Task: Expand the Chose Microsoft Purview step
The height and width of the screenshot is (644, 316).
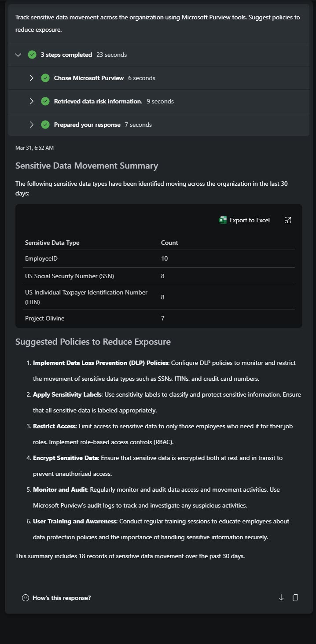Action: (31, 78)
